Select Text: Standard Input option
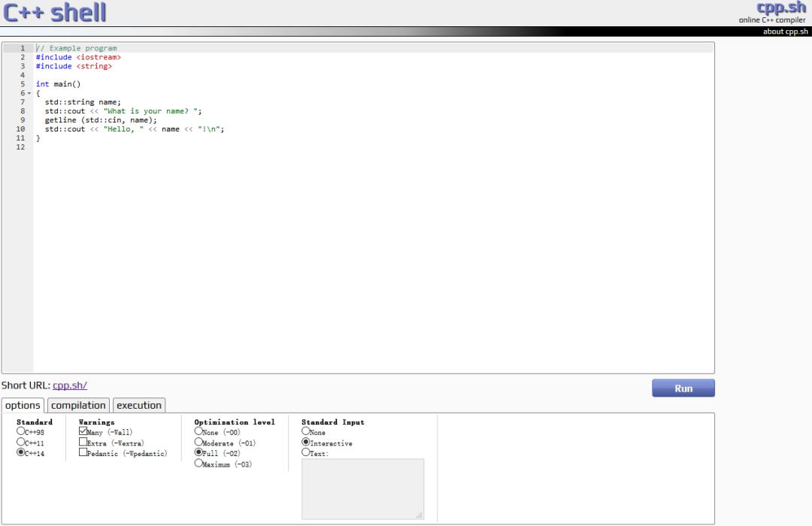 click(x=305, y=452)
